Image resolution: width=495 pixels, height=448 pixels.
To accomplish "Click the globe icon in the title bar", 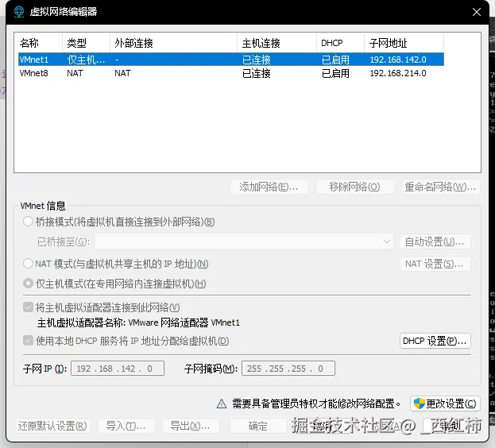I will 19,12.
